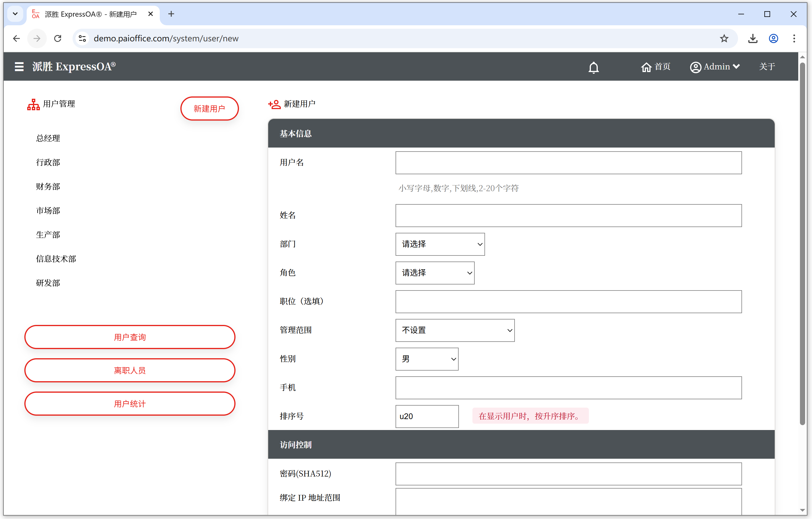This screenshot has height=519, width=812.
Task: Open the 部门 dropdown
Action: (440, 244)
